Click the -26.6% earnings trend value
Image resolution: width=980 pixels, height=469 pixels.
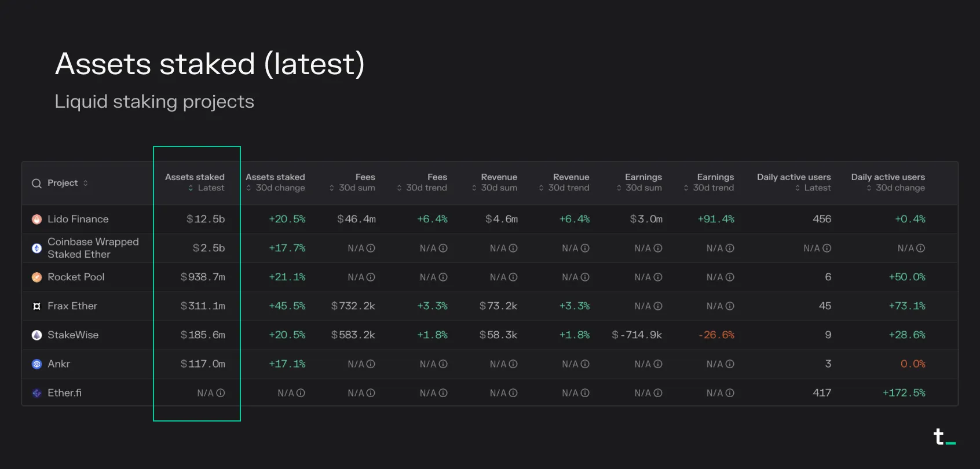point(716,335)
